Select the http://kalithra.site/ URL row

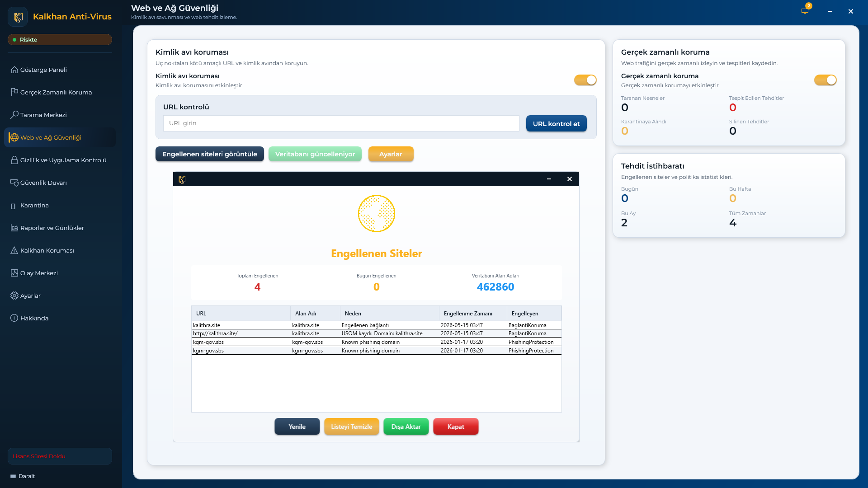377,333
